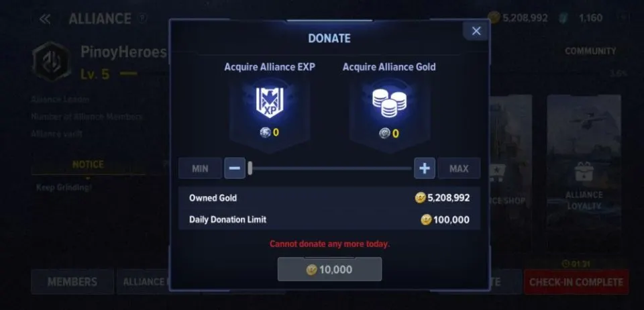The image size is (644, 310).
Task: Select the Alliance EXP shield icon
Action: 270,102
